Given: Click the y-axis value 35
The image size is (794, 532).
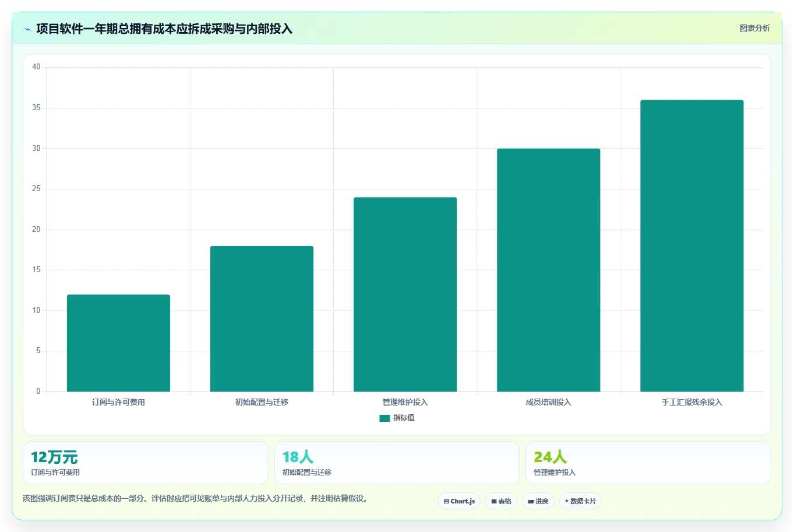Looking at the screenshot, I should (36, 108).
